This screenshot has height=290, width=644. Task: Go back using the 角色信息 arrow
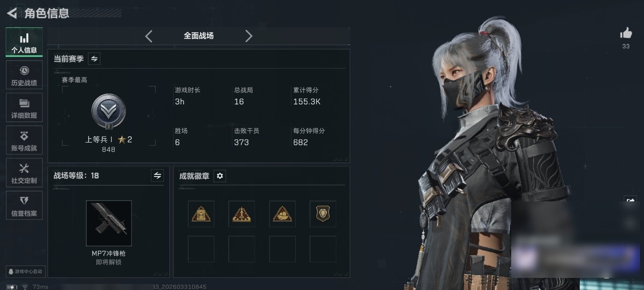point(12,13)
